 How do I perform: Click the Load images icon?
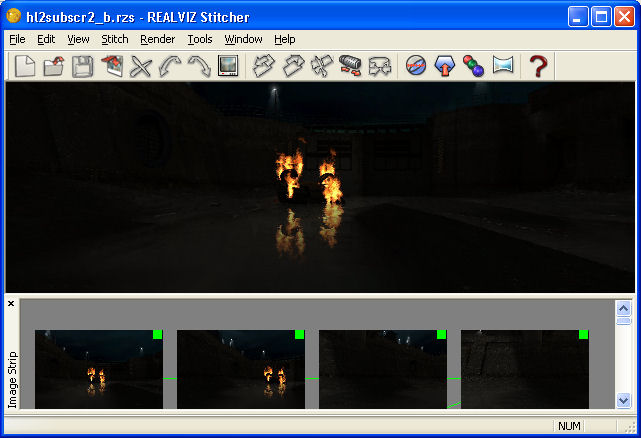112,66
